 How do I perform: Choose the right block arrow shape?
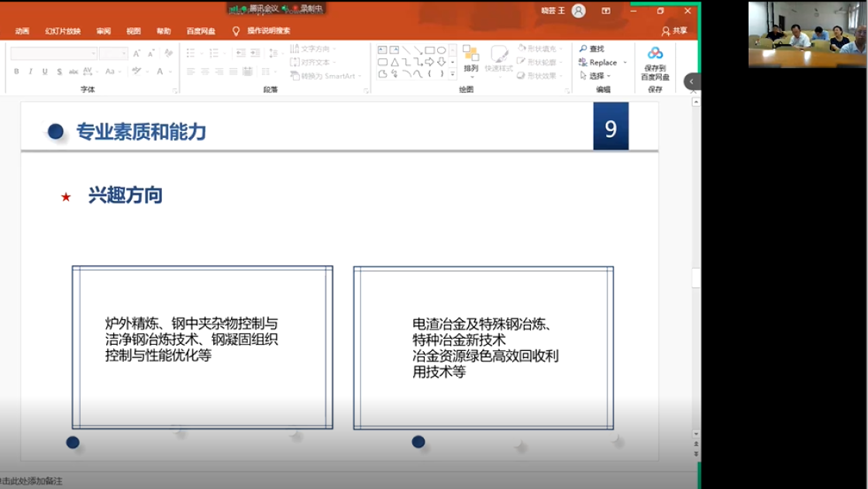pyautogui.click(x=429, y=62)
